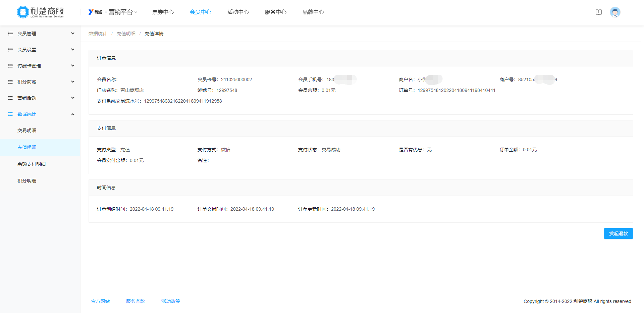Click the 有赞 brand icon
Image resolution: width=644 pixels, height=313 pixels.
95,12
